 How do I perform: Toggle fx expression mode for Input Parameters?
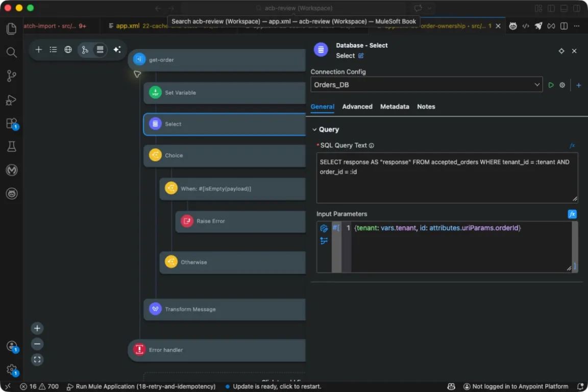pos(572,214)
